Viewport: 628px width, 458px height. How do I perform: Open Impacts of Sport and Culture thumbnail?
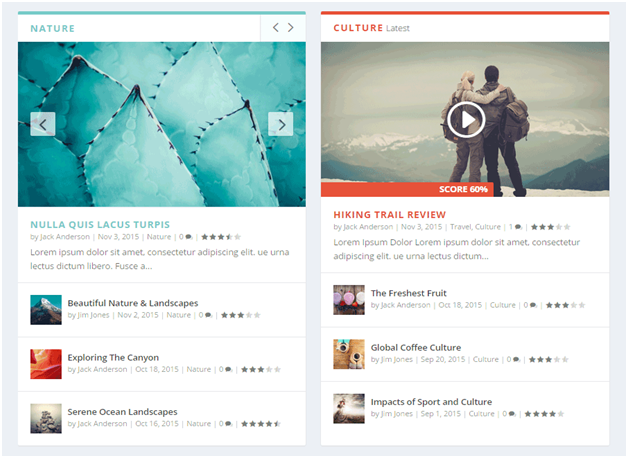(x=349, y=407)
